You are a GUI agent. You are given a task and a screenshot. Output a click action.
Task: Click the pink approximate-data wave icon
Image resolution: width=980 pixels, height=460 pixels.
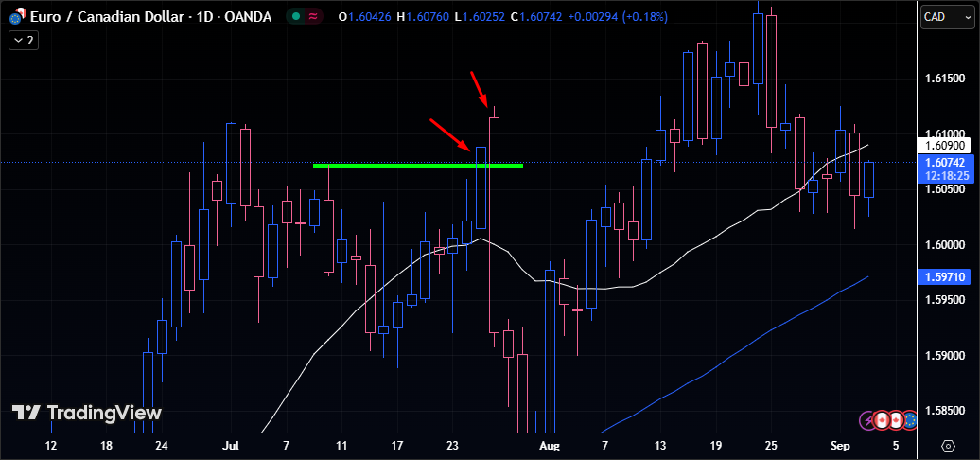311,17
